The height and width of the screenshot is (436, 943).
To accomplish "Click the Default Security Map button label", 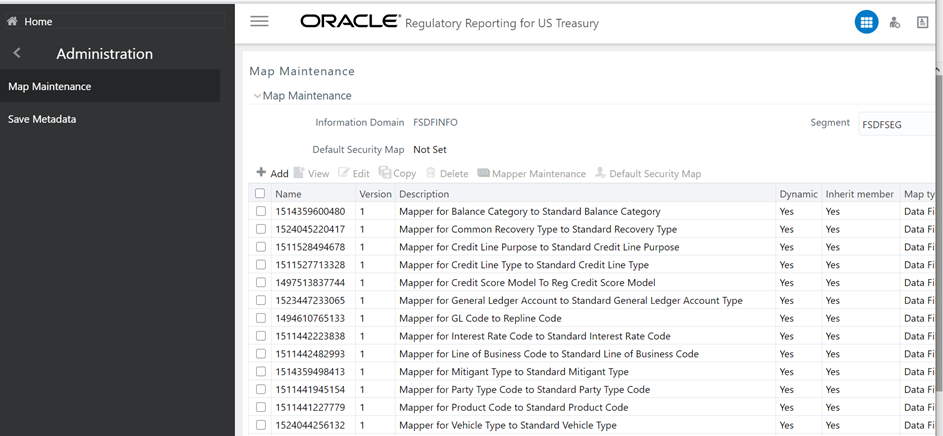I will coord(656,173).
